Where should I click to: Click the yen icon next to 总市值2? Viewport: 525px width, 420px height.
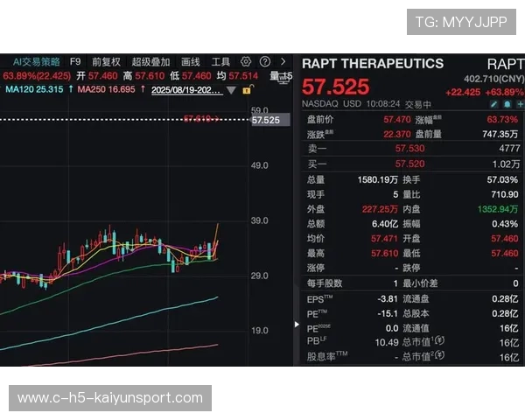[x=440, y=355]
